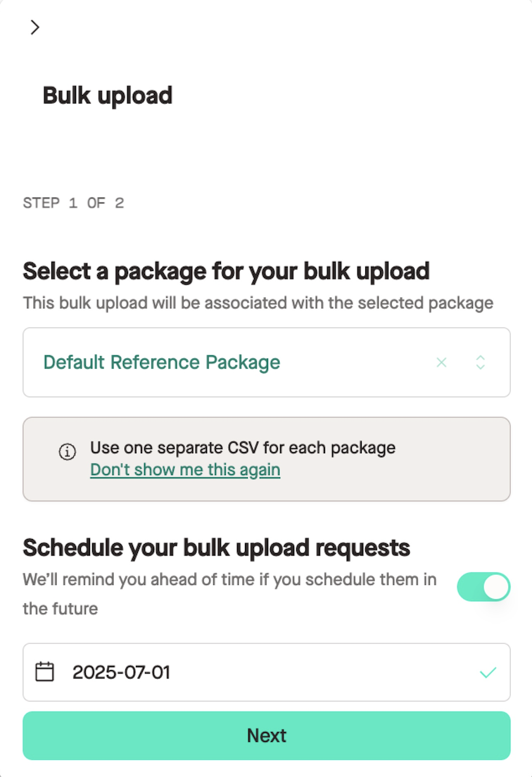Click the info circle icon
Image resolution: width=532 pixels, height=777 pixels.
coord(68,451)
